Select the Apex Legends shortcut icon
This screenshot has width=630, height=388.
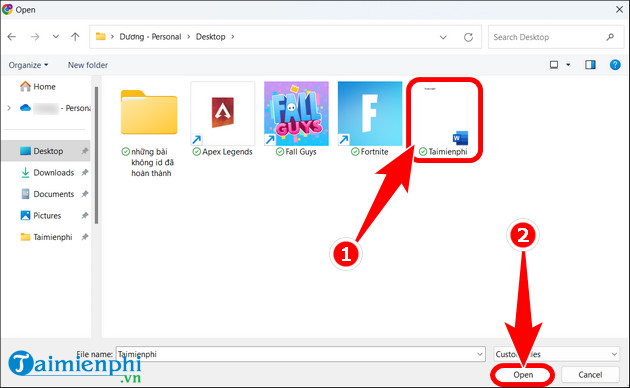point(223,113)
